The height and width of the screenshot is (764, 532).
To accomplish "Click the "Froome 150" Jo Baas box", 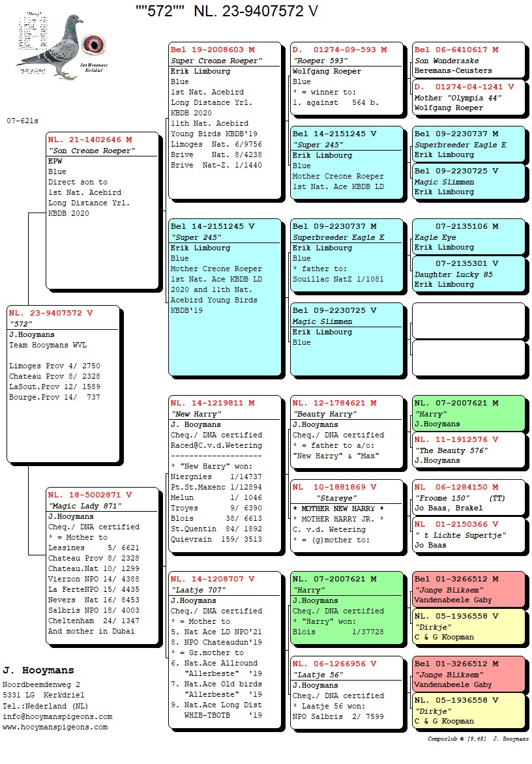I will coord(468,497).
